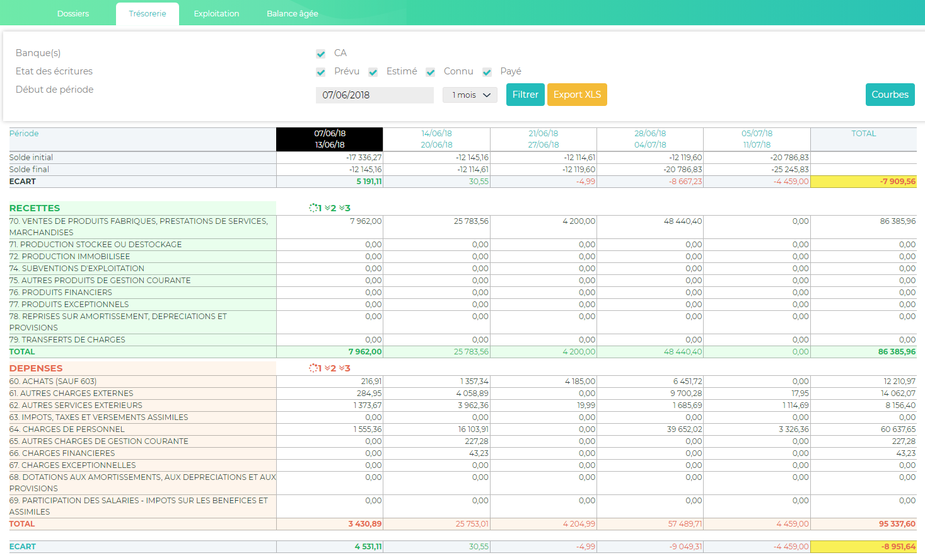Screen dimensions: 925x560
Task: Select the highlighted yellow TOTAL ECART cell
Action: pyautogui.click(x=863, y=181)
